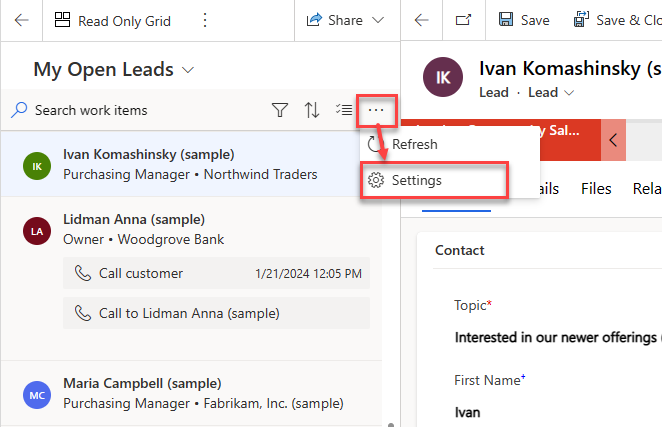This screenshot has width=662, height=427.
Task: Click the First Name field value Ivan
Action: point(467,412)
